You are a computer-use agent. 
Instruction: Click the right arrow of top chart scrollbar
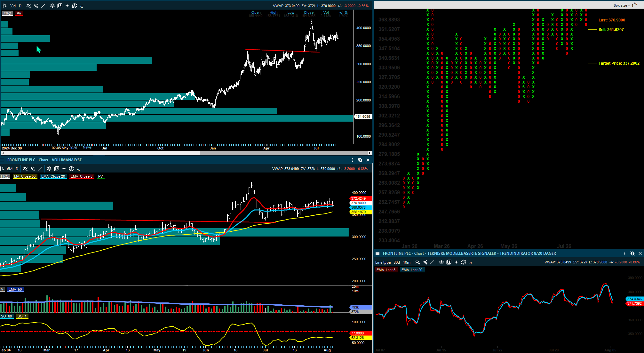[x=370, y=153]
